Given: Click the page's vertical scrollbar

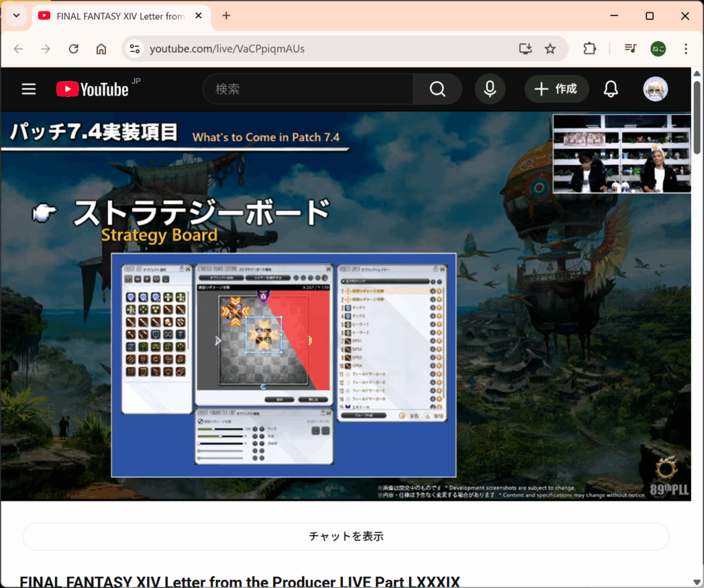Looking at the screenshot, I should point(697,117).
